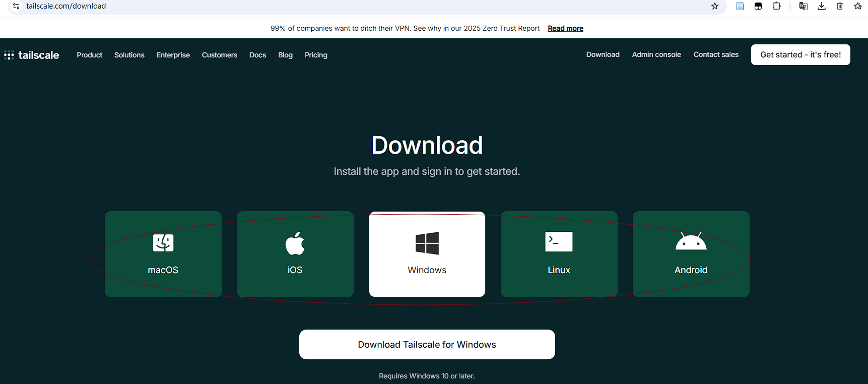Click the Download link in the top navigation
The image size is (868, 384).
pyautogui.click(x=603, y=54)
